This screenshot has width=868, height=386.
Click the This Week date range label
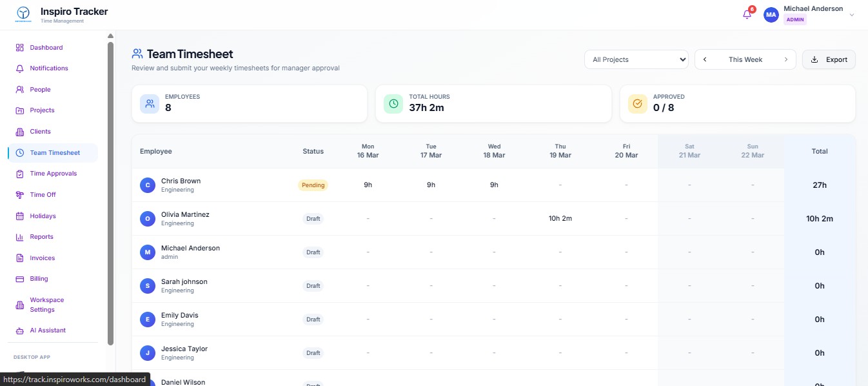point(745,59)
